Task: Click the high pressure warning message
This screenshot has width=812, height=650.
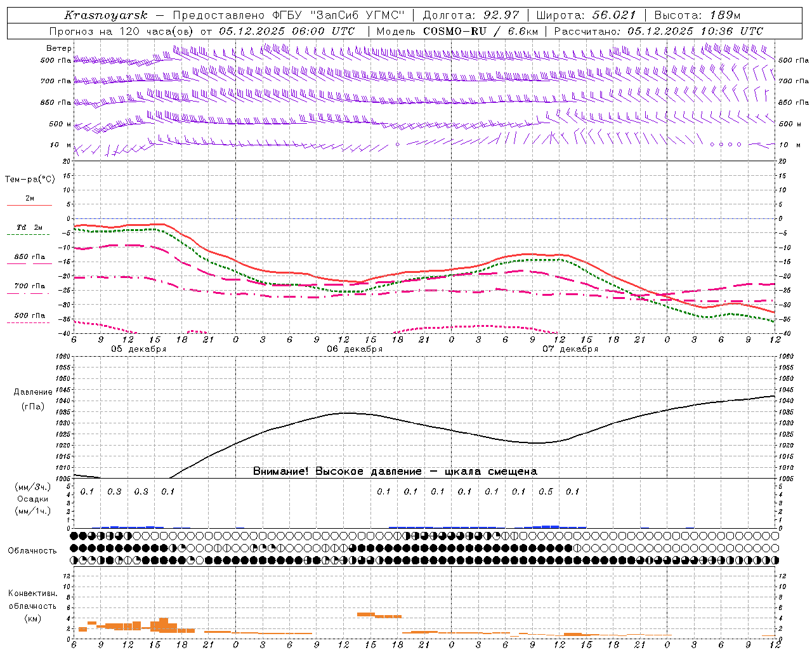Action: pyautogui.click(x=395, y=471)
